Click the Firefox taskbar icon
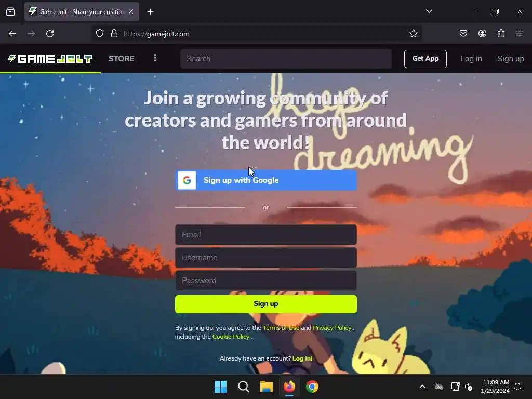This screenshot has width=532, height=399. (x=289, y=387)
